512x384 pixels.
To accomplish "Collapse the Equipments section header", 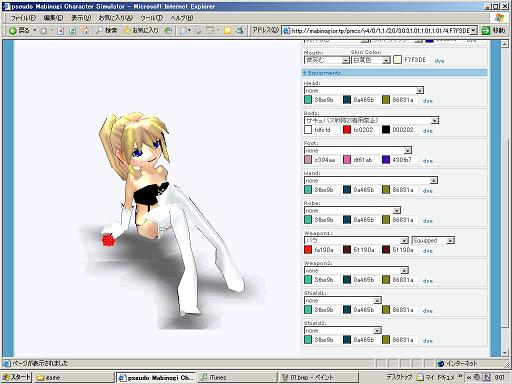I will [x=394, y=73].
